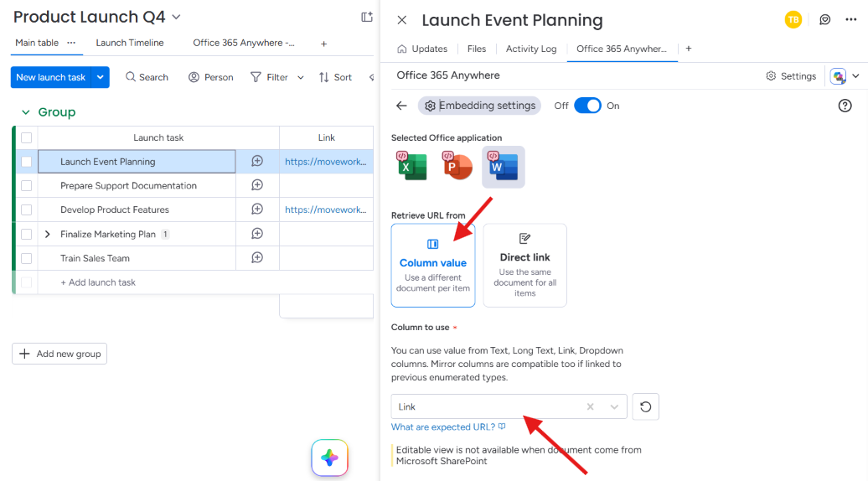Switch to the Launch Timeline tab
This screenshot has height=481, width=868.
pyautogui.click(x=130, y=43)
